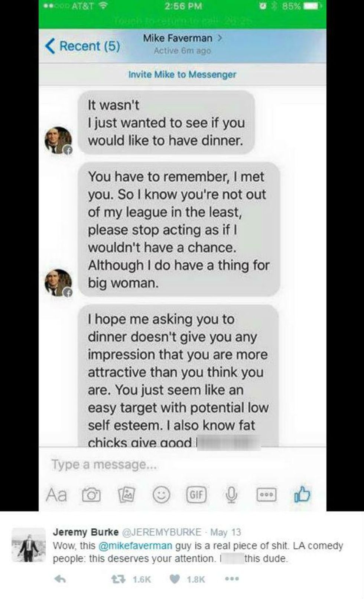The height and width of the screenshot is (599, 364).
Task: Send a thumbs-up like
Action: pyautogui.click(x=302, y=494)
